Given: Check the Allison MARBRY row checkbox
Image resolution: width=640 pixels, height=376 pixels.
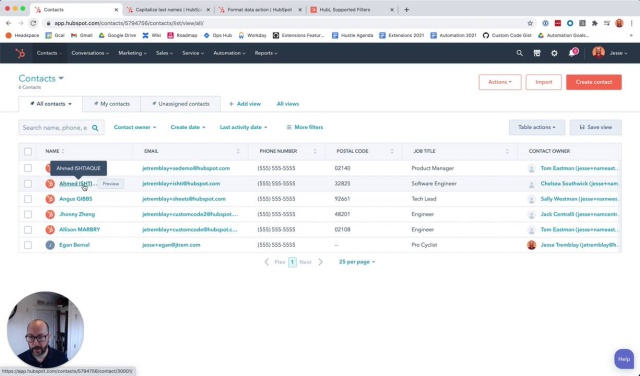Looking at the screenshot, I should click(x=28, y=230).
